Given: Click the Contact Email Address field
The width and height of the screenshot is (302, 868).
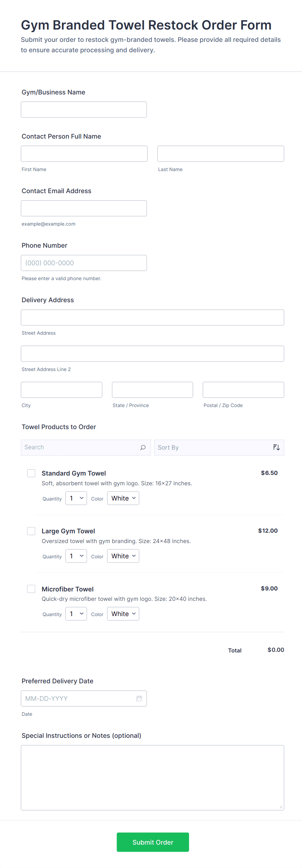Looking at the screenshot, I should pyautogui.click(x=83, y=208).
